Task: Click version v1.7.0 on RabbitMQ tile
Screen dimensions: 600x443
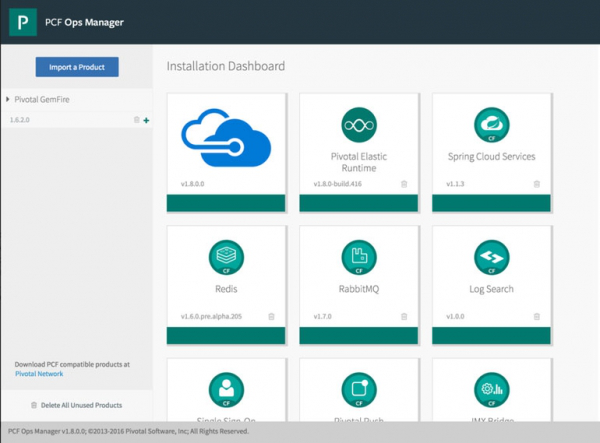Action: pyautogui.click(x=323, y=316)
